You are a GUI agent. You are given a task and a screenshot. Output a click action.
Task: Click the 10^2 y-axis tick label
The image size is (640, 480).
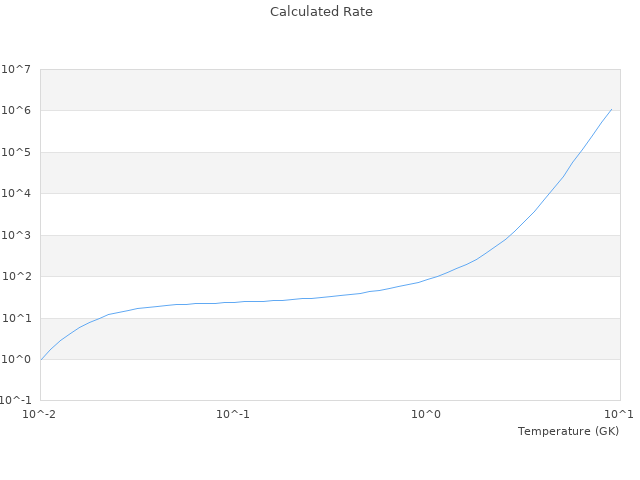click(x=16, y=277)
